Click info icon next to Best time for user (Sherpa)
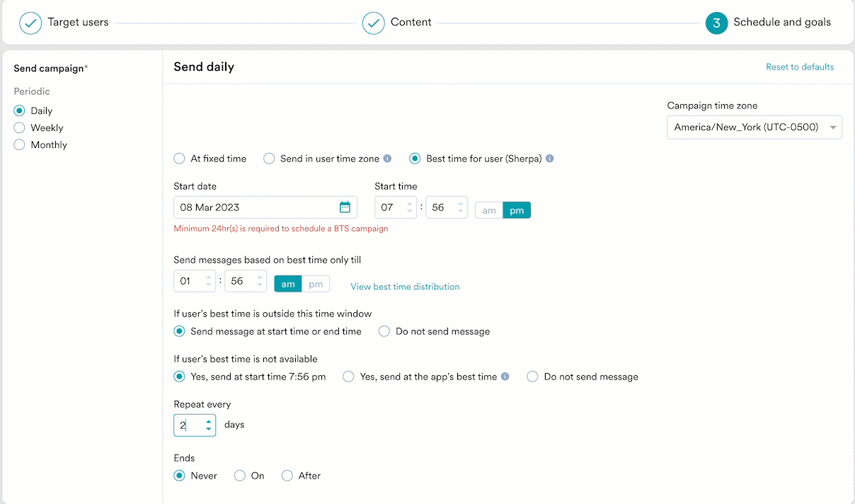Screen dimensions: 855x504 coord(550,159)
